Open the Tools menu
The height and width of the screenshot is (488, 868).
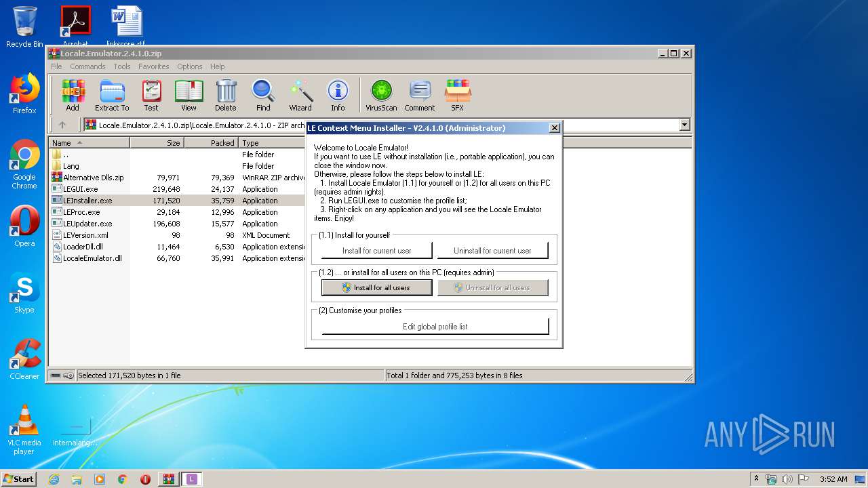point(122,66)
